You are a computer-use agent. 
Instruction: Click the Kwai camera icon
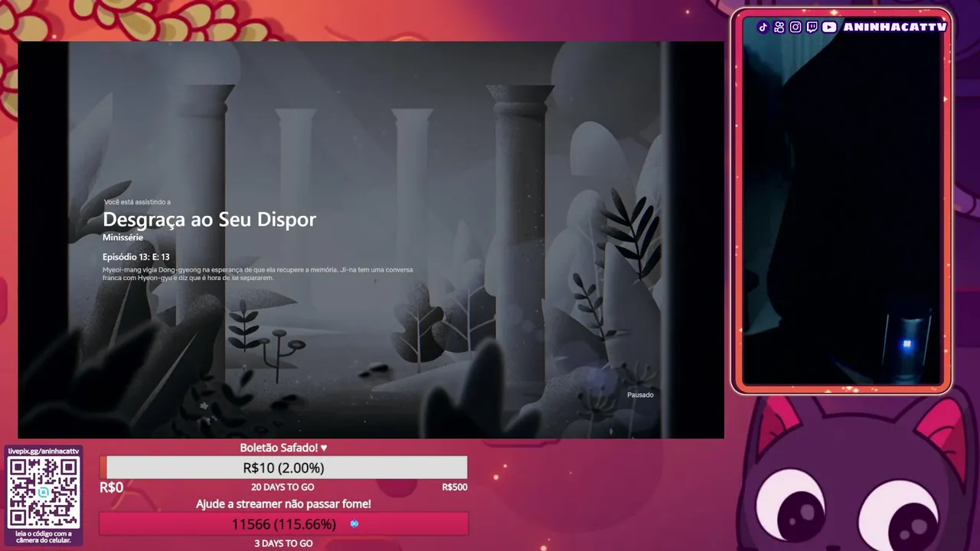coord(779,27)
